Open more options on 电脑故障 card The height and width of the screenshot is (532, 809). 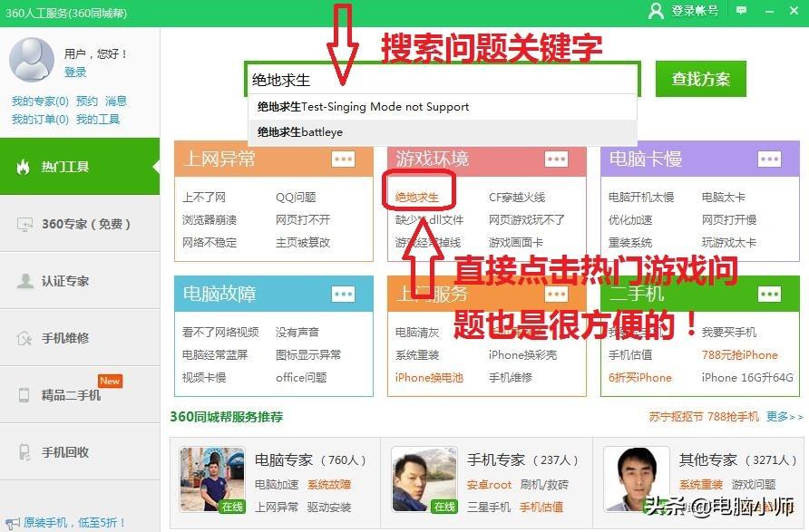pyautogui.click(x=343, y=295)
